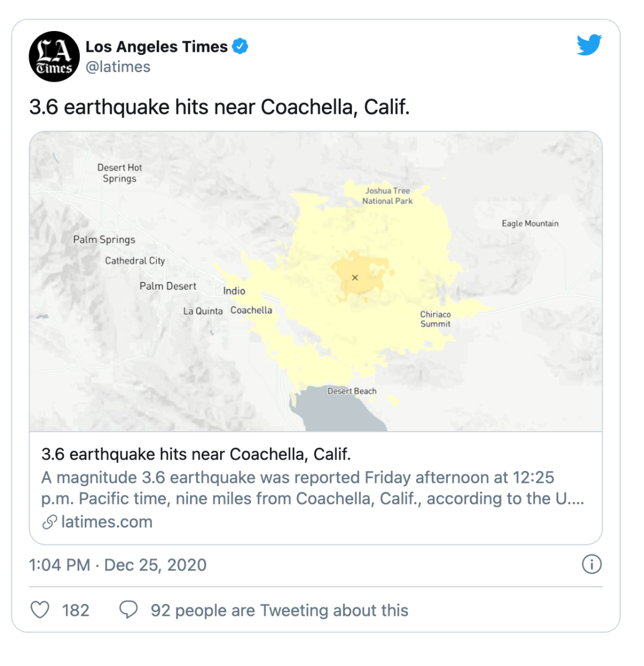Click the X epicenter marker on the map
Image resolution: width=644 pixels, height=666 pixels.
(355, 277)
